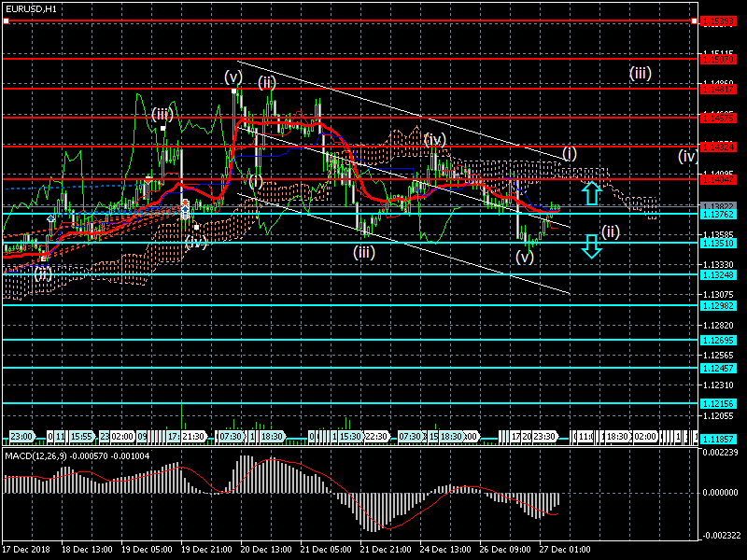
Task: Select the blue up-arrow buy marker
Action: [51, 218]
